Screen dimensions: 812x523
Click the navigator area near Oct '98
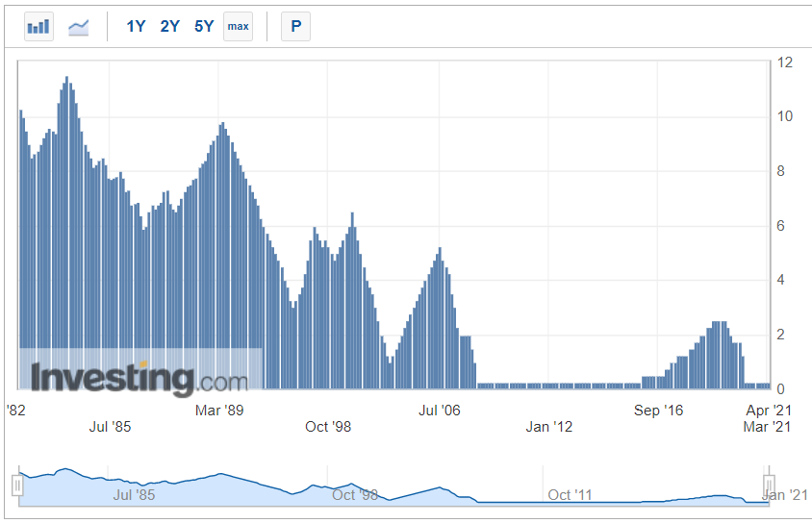click(355, 494)
